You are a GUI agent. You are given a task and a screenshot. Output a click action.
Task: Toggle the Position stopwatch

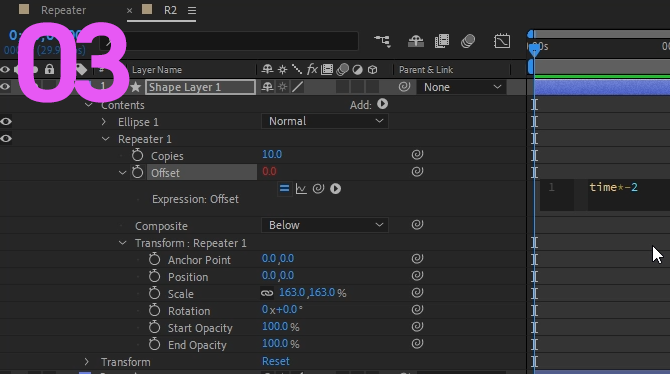[154, 276]
